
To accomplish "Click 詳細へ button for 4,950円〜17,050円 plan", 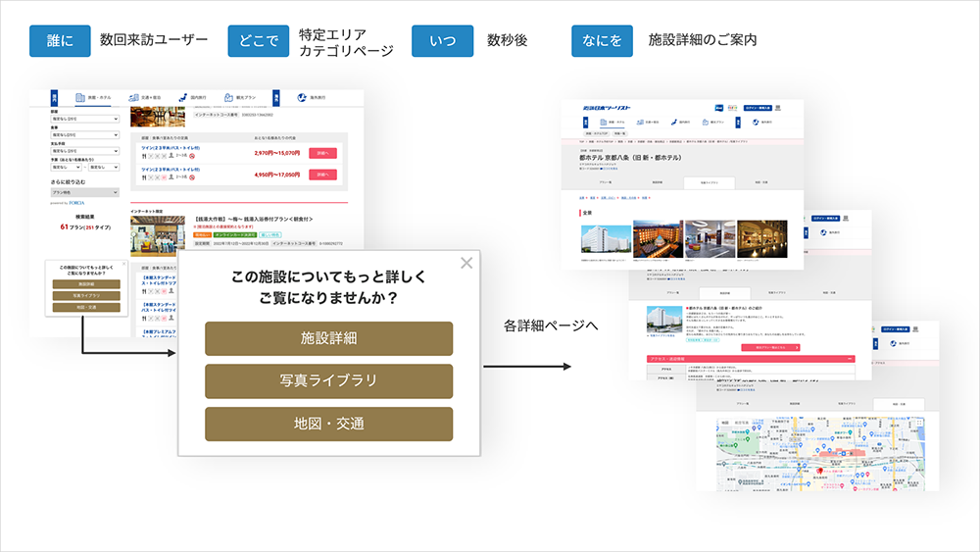I will pyautogui.click(x=323, y=175).
